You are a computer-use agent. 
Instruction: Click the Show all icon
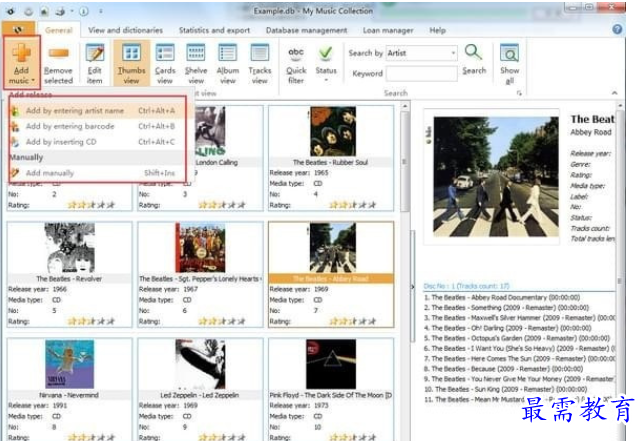coord(510,54)
